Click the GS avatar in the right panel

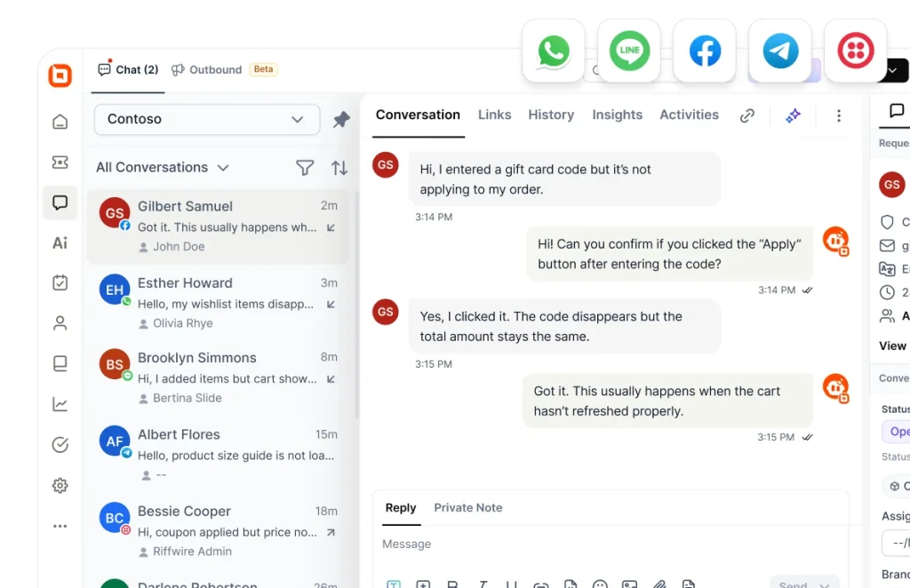click(x=892, y=185)
